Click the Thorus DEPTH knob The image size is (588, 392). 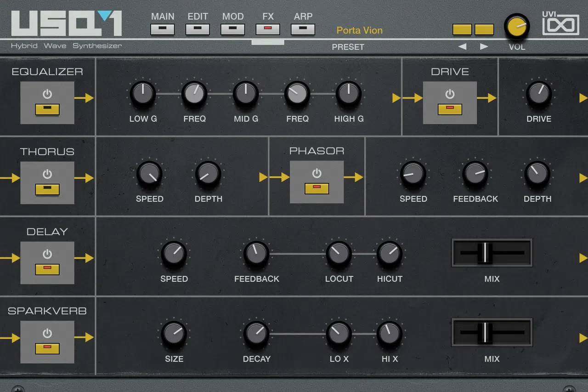pyautogui.click(x=208, y=173)
